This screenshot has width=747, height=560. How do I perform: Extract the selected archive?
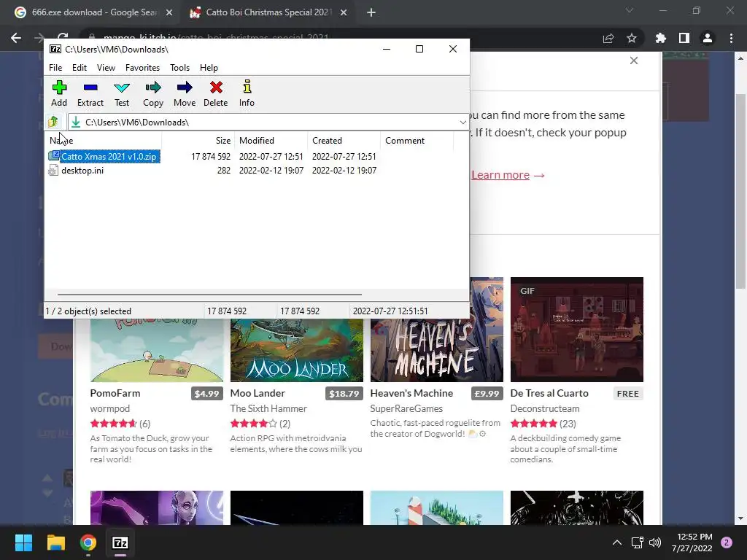point(90,94)
